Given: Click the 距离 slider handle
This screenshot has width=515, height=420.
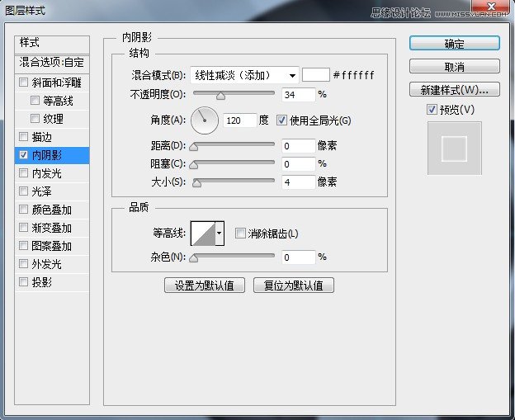Looking at the screenshot, I should pyautogui.click(x=194, y=146).
